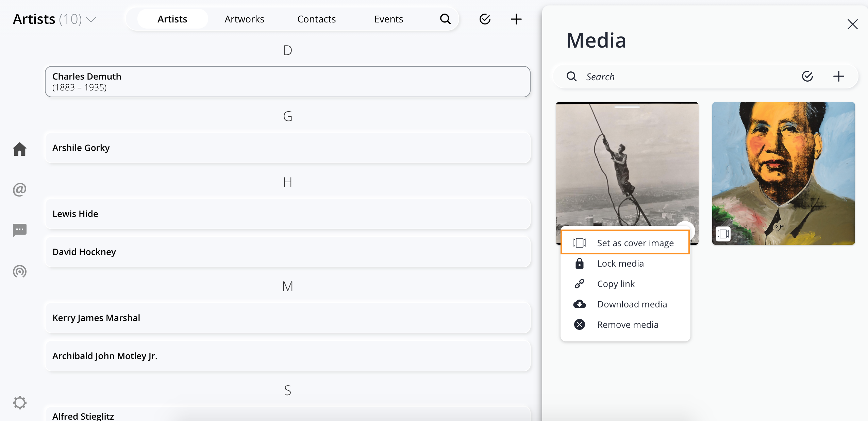Select Charles Demuth artist row
The width and height of the screenshot is (868, 421).
coord(287,82)
